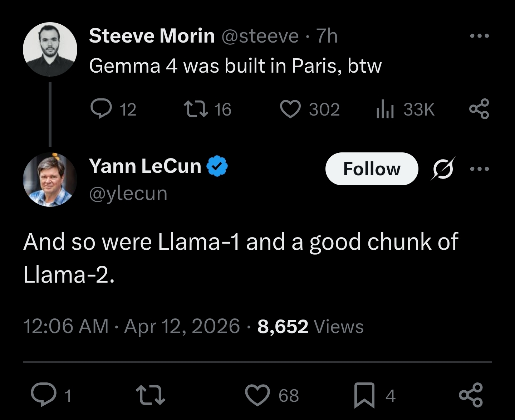Open more options for Steeve Morin's tweet
Image resolution: width=515 pixels, height=420 pixels.
coord(479,36)
